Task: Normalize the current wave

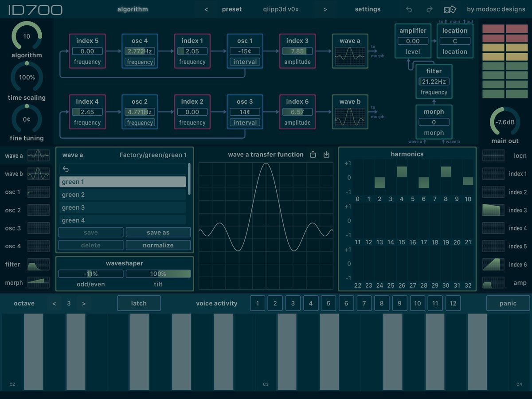Action: coord(158,245)
